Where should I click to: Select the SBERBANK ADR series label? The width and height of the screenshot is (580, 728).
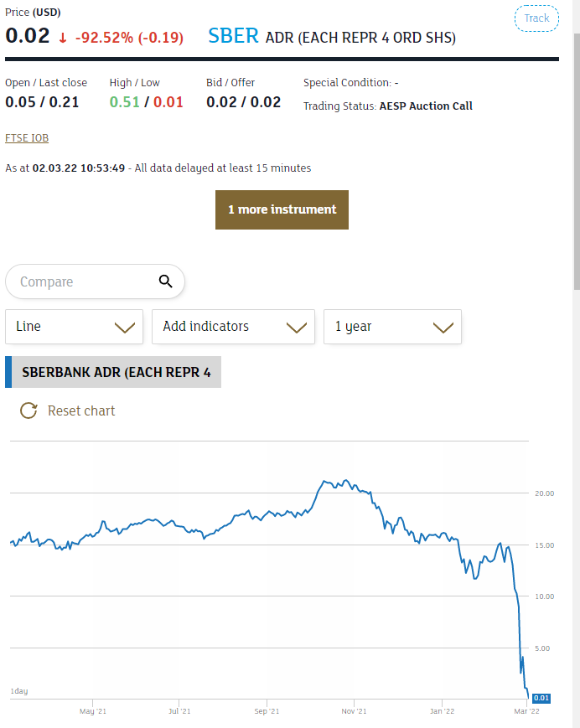113,372
